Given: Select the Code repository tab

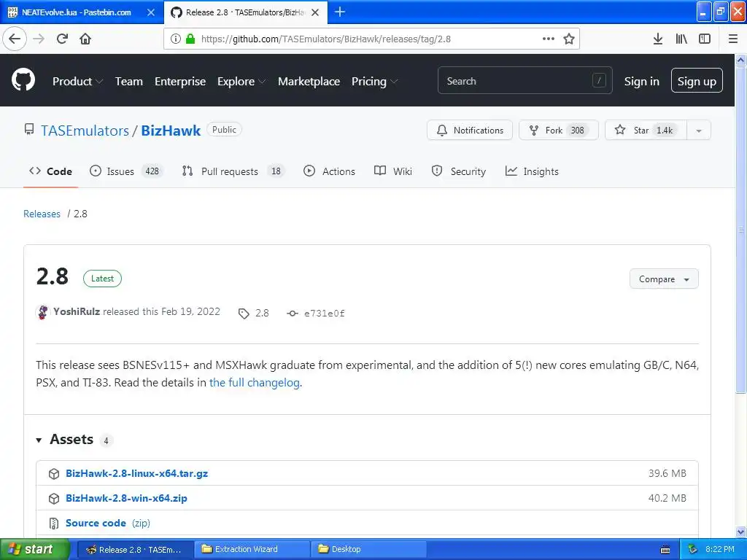Looking at the screenshot, I should [50, 171].
